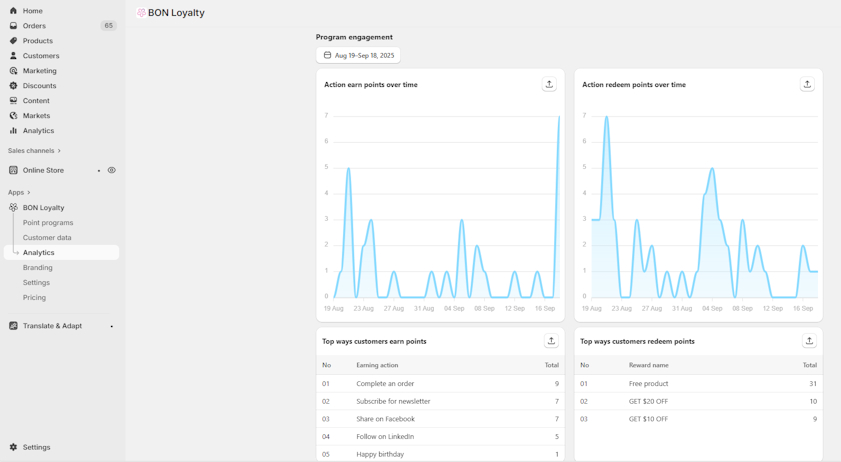
Task: Open Customer data under BON Loyalty
Action: [47, 238]
